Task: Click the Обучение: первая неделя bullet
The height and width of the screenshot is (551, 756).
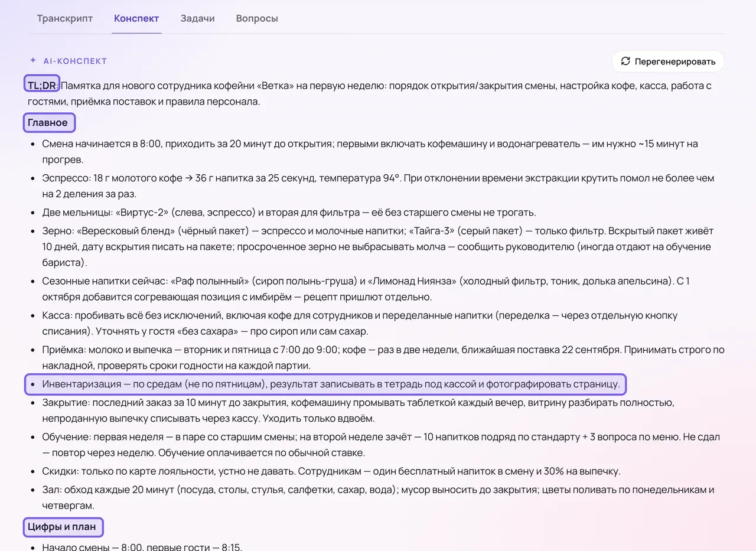Action: click(x=381, y=445)
